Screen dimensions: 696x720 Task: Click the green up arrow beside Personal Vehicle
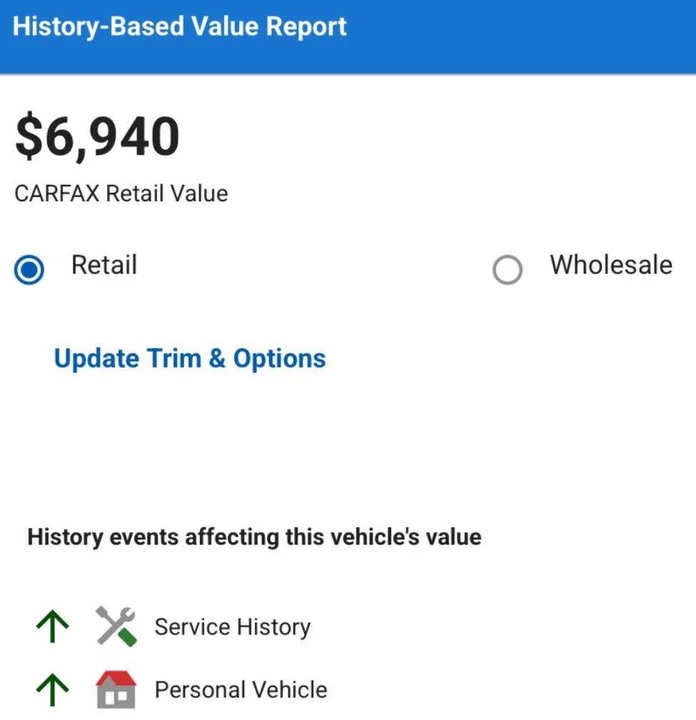(52, 690)
